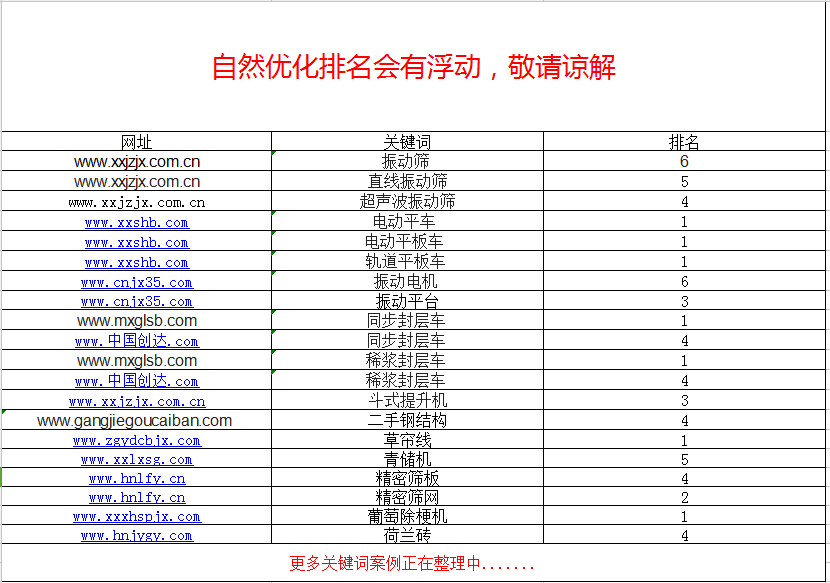Select the 网址 header cell

pyautogui.click(x=136, y=142)
